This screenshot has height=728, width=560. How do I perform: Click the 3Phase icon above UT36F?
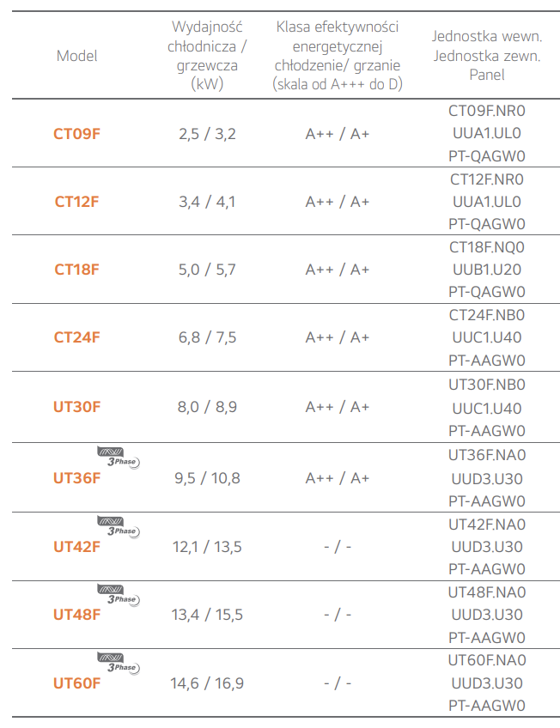(x=119, y=458)
